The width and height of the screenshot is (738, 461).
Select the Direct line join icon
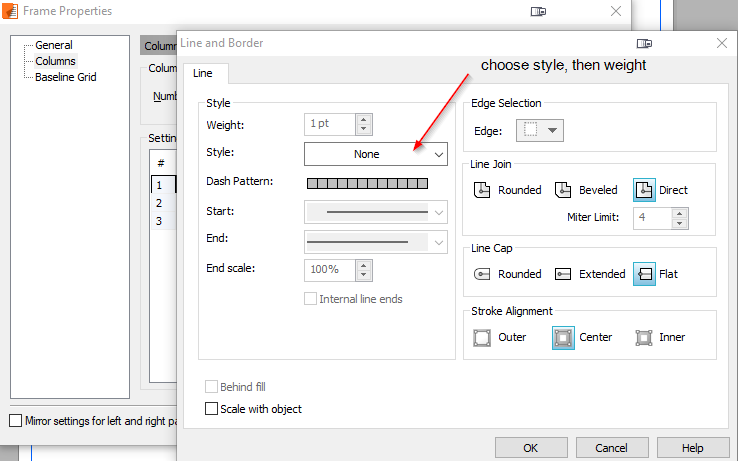644,190
